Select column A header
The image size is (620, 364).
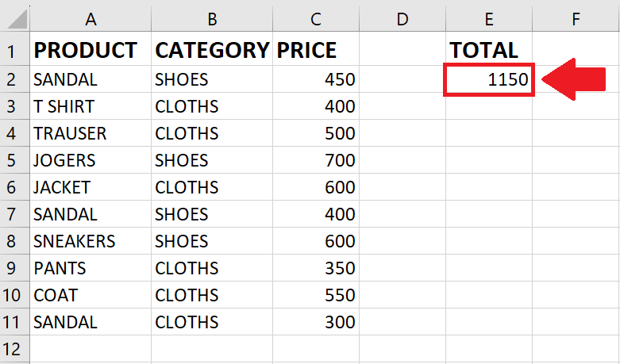[x=90, y=18]
